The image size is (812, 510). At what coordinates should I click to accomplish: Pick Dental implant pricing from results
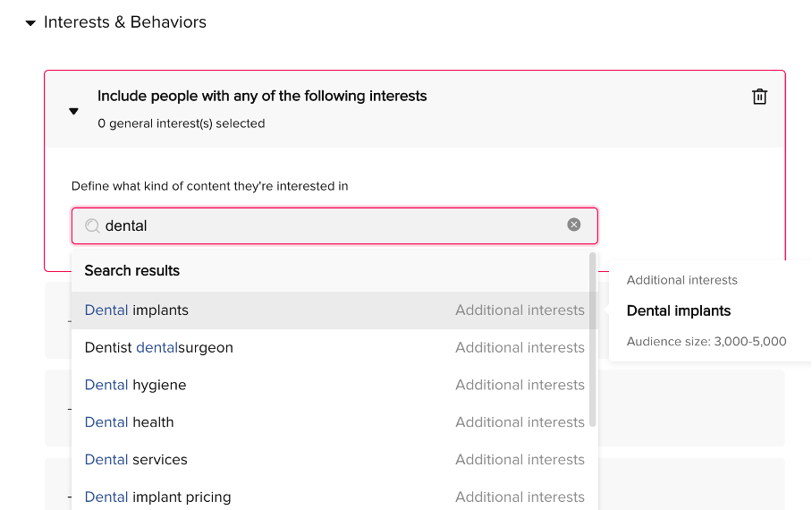(334, 497)
